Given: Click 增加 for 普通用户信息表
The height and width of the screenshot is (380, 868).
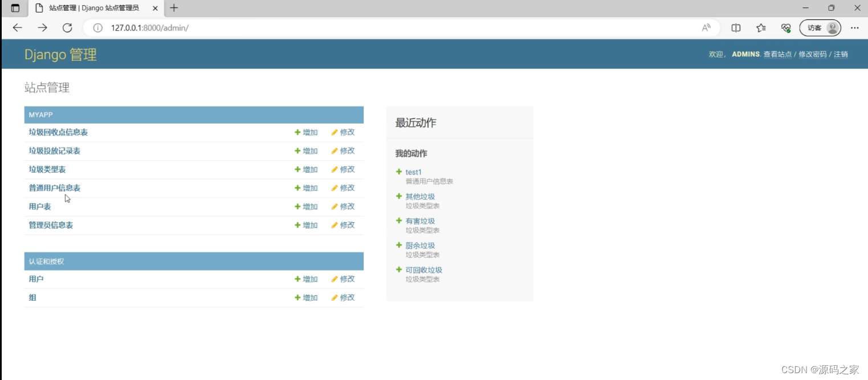Looking at the screenshot, I should [x=307, y=188].
